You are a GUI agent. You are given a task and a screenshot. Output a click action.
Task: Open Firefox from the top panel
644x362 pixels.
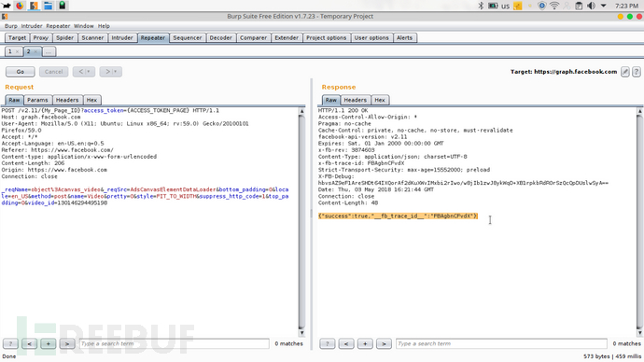point(20,6)
